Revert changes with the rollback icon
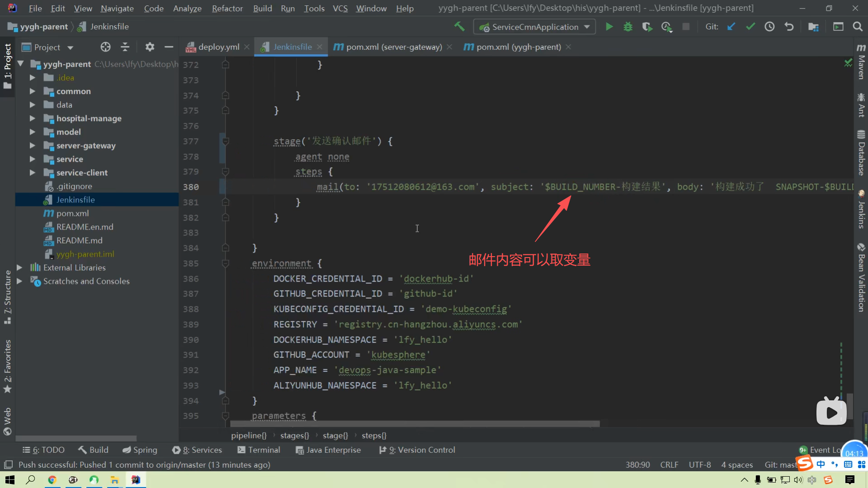This screenshot has height=488, width=868. [789, 27]
